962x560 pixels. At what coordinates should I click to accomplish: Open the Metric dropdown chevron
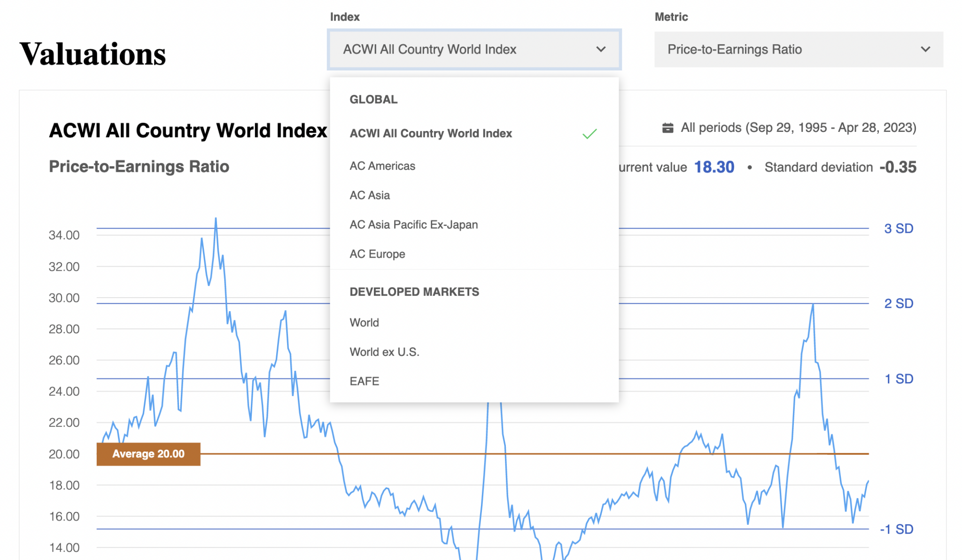pos(924,49)
